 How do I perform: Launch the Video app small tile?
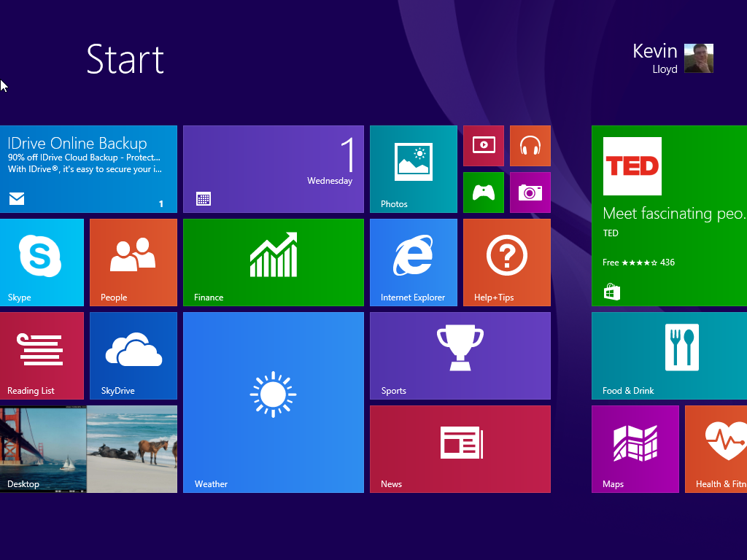484,146
